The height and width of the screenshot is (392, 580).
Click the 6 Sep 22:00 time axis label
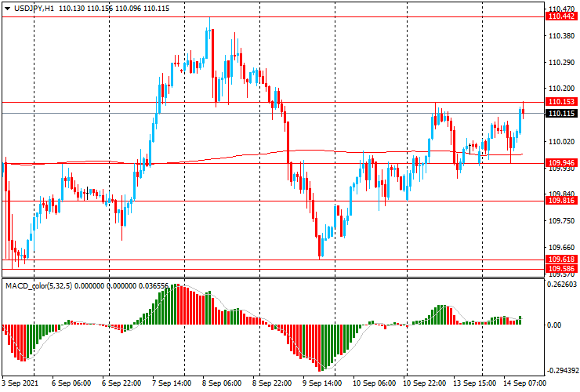coord(121,383)
